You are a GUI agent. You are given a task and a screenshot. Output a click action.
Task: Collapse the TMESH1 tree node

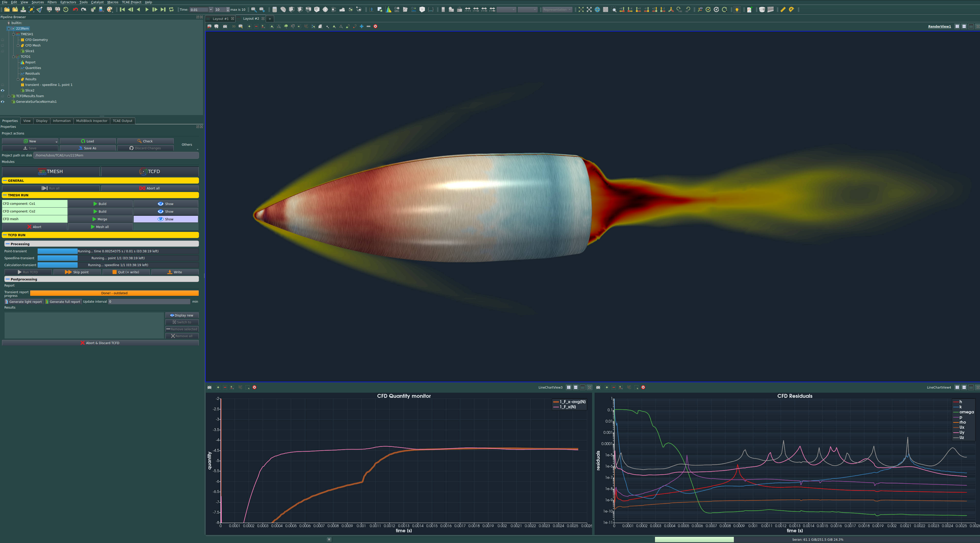click(13, 34)
